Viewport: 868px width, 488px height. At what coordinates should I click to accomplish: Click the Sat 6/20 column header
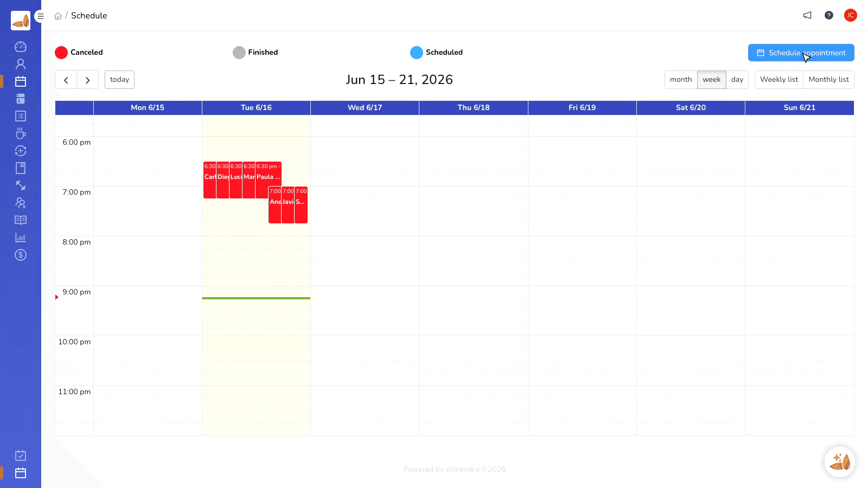click(x=691, y=107)
